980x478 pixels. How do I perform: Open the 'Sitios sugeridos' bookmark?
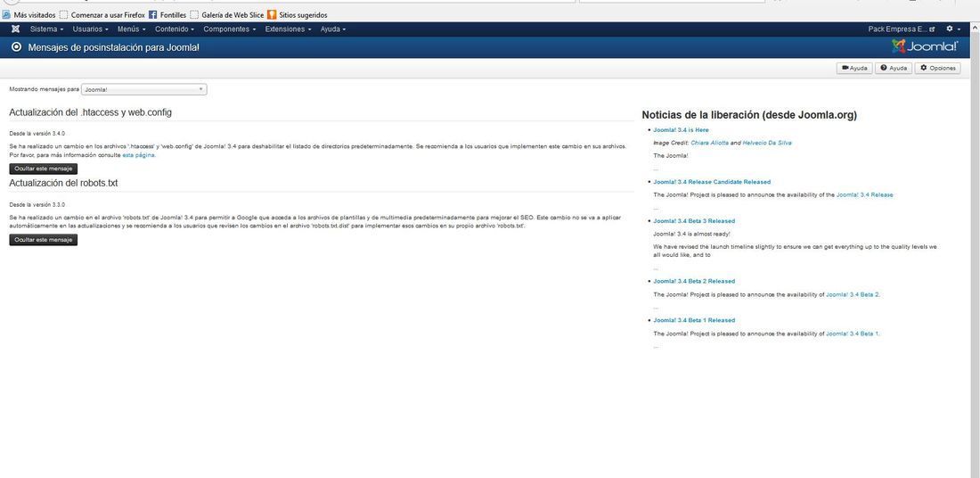(x=297, y=14)
